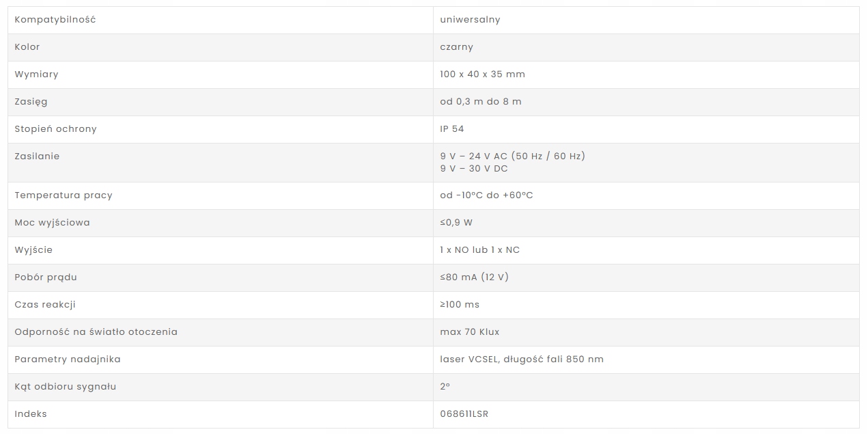Click the 'max 70 Klux' value

[x=469, y=332]
